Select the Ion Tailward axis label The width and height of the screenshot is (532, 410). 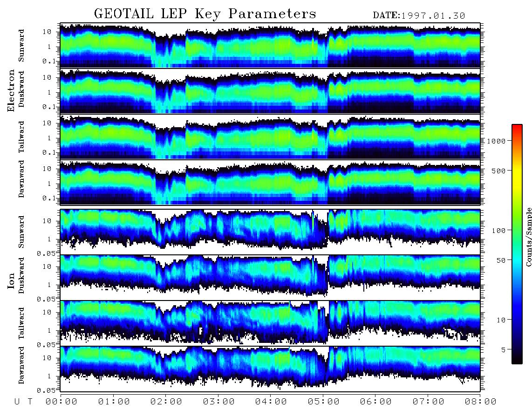21,323
